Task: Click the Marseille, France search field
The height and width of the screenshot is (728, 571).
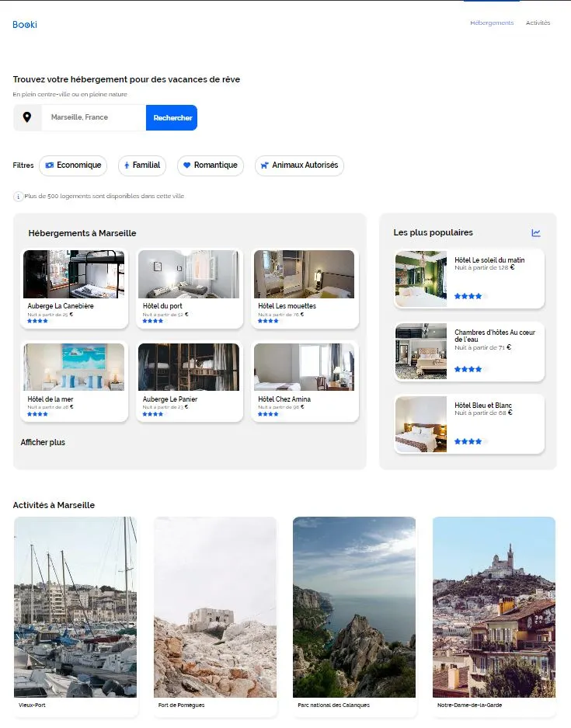Action: pos(93,117)
